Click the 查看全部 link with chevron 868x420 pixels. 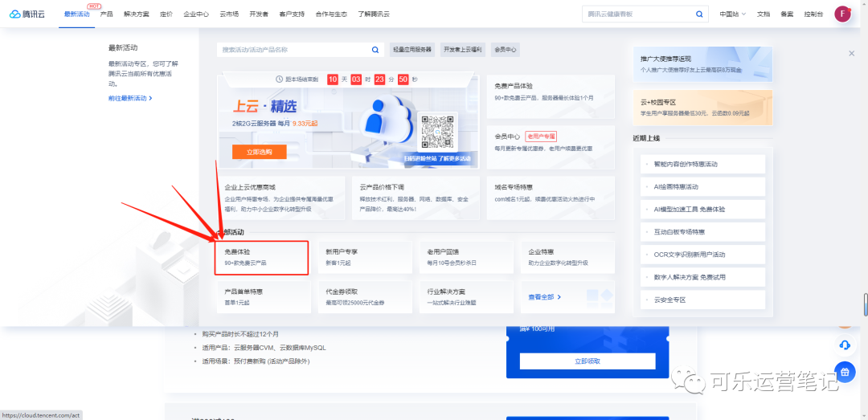pos(545,297)
